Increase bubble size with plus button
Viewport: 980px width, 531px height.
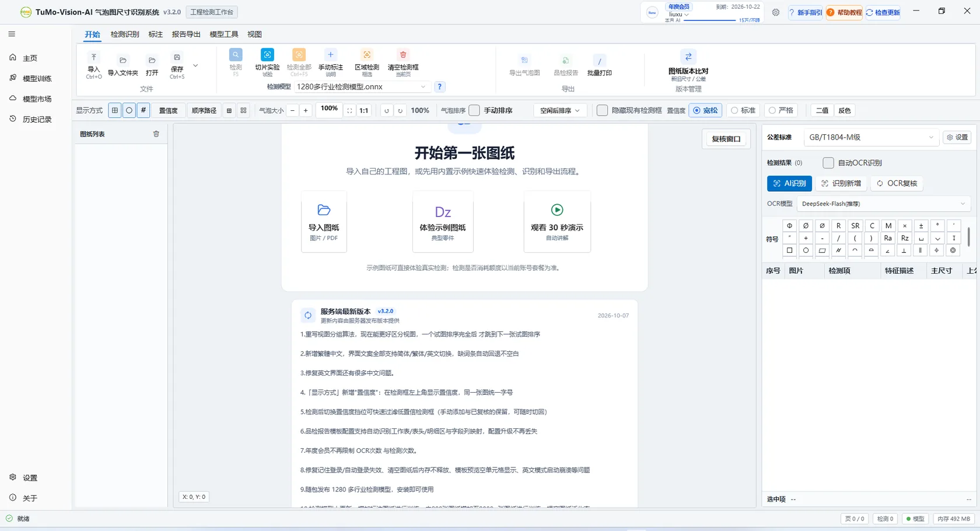click(305, 110)
